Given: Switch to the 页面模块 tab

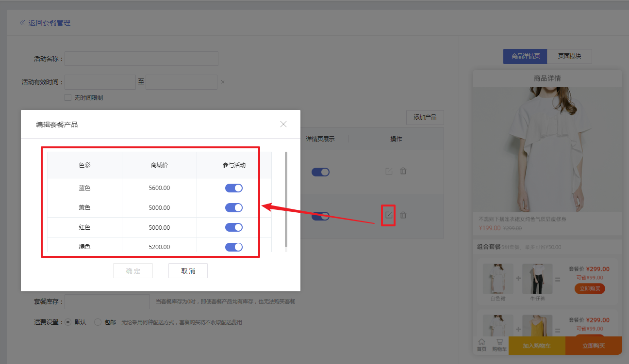Looking at the screenshot, I should [569, 56].
